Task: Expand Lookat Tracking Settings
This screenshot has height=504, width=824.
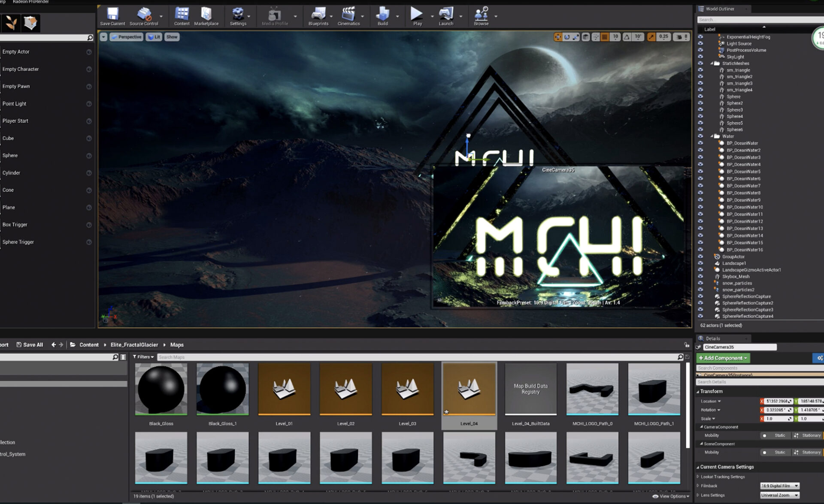Action: [698, 477]
